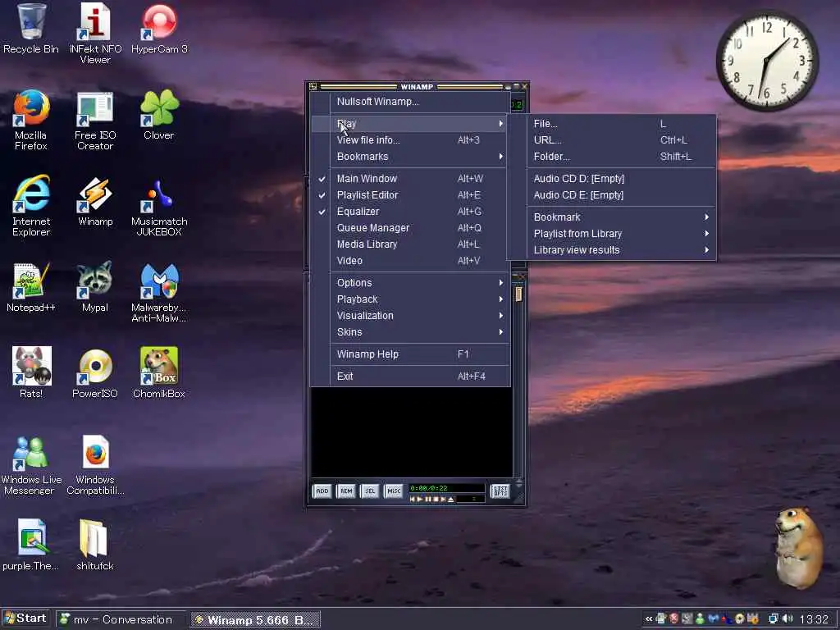Click the playlist LIST OPTS button
The height and width of the screenshot is (630, 840).
tap(500, 491)
